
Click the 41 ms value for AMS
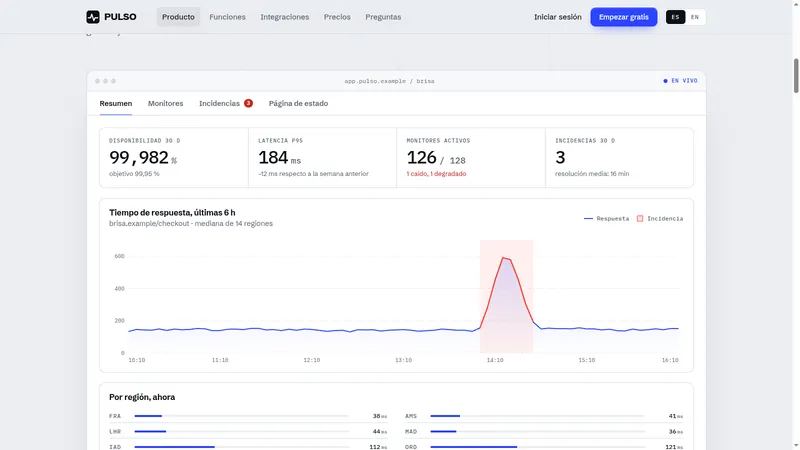(676, 416)
